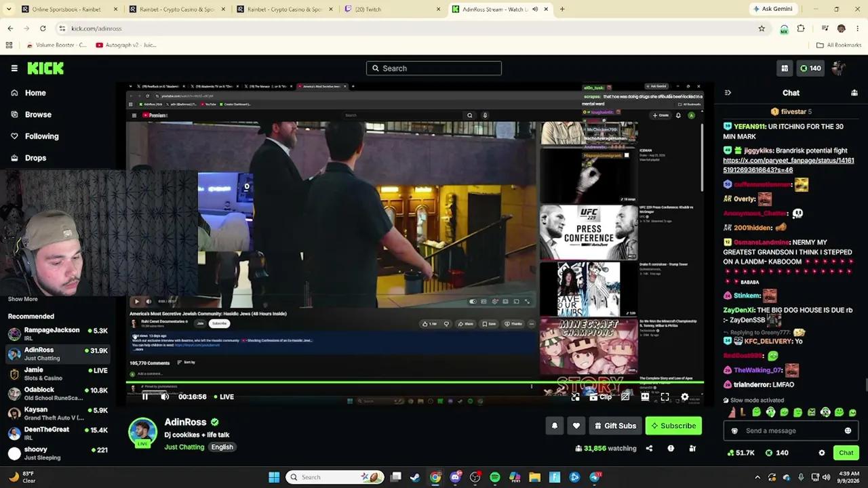Open DeenTheGreat recommended channel
Image resolution: width=868 pixels, height=488 pixels.
click(58, 433)
